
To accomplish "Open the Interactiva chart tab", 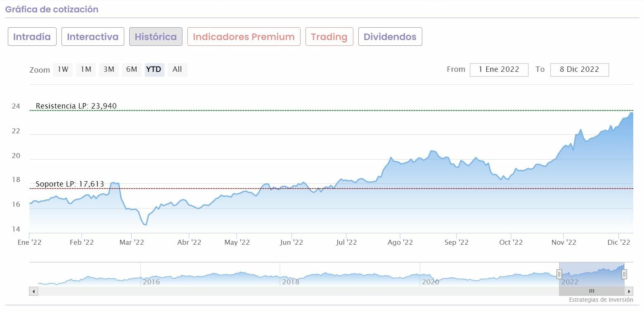I will [92, 37].
